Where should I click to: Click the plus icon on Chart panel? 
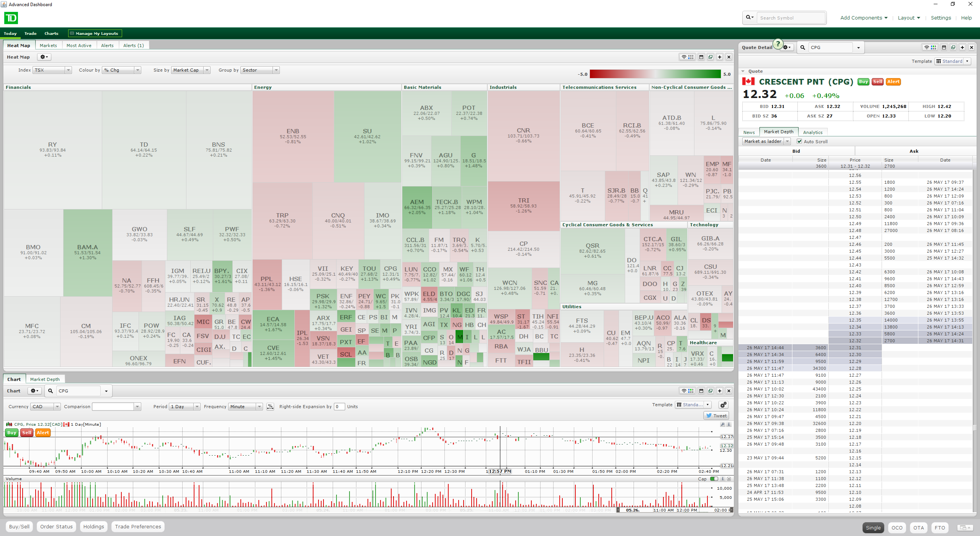coord(720,391)
